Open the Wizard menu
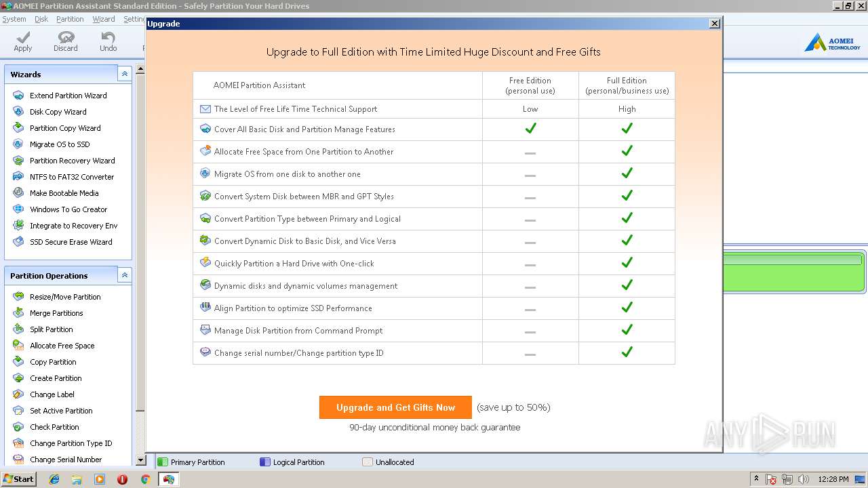 click(104, 19)
